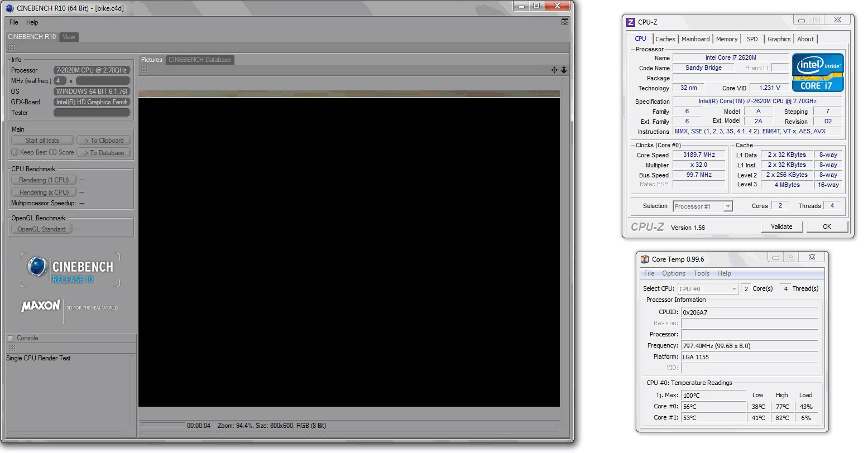Switch to the View tab in Cinebench
The height and width of the screenshot is (453, 868).
(x=69, y=37)
